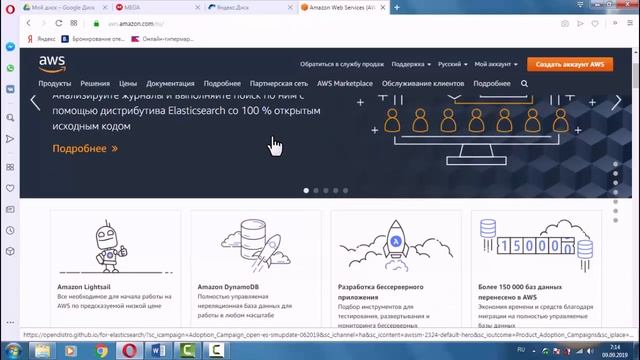Open the Партнерская сеть menu item

(279, 84)
